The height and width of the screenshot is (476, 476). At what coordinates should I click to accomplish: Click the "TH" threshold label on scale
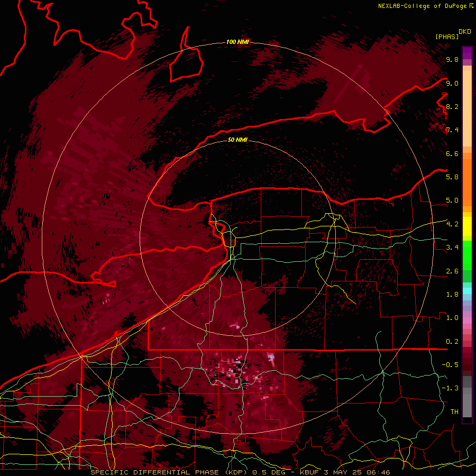point(454,412)
